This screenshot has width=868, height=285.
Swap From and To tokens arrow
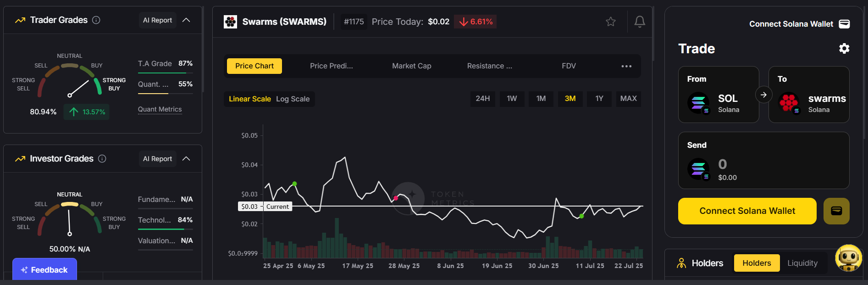[764, 95]
